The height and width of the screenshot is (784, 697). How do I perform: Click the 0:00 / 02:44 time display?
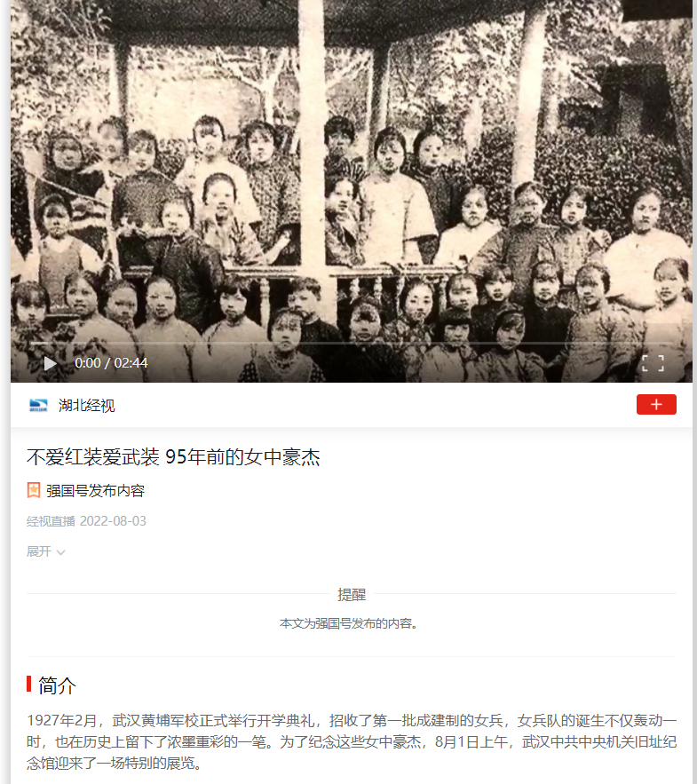111,363
